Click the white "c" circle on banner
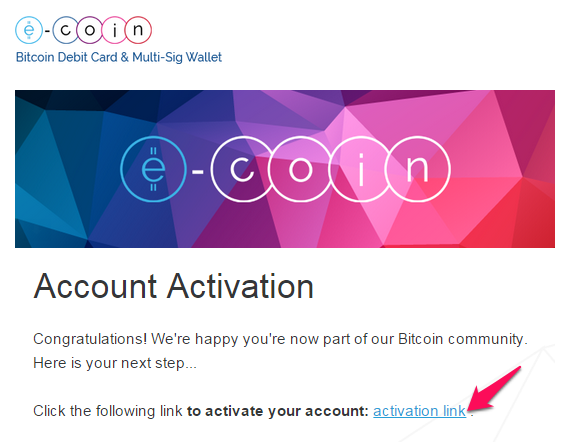 point(242,169)
